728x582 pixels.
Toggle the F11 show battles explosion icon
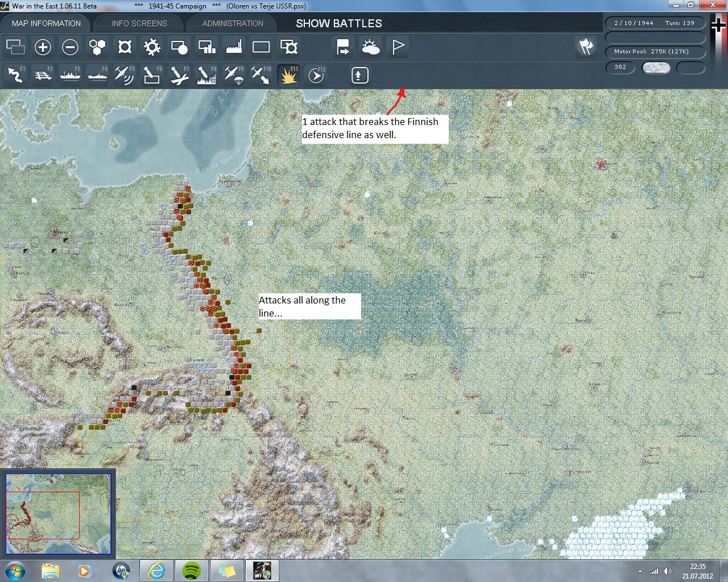coord(288,75)
